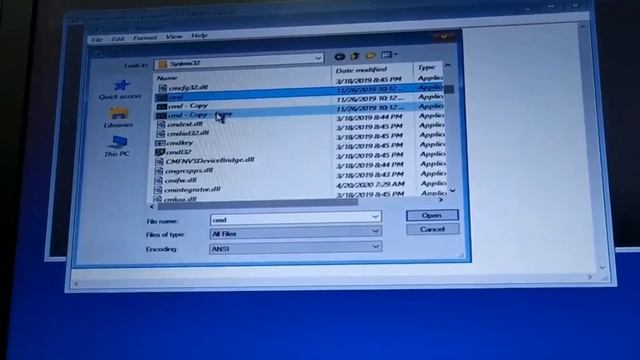Open the Encoding ANSI dropdown
Image resolution: width=640 pixels, height=360 pixels.
[x=296, y=248]
